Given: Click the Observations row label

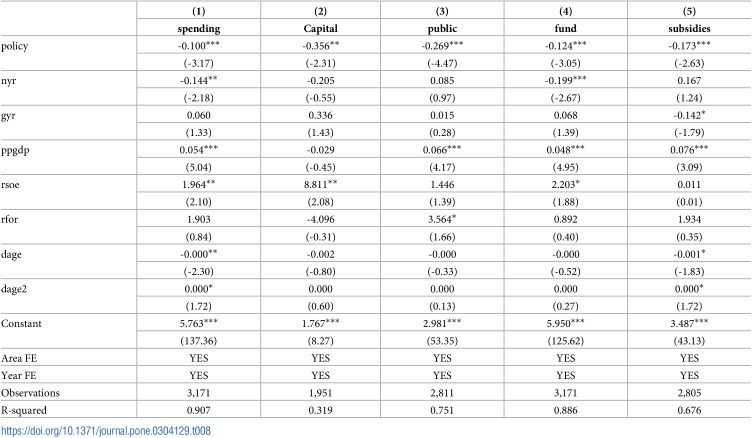Looking at the screenshot, I should [30, 393].
